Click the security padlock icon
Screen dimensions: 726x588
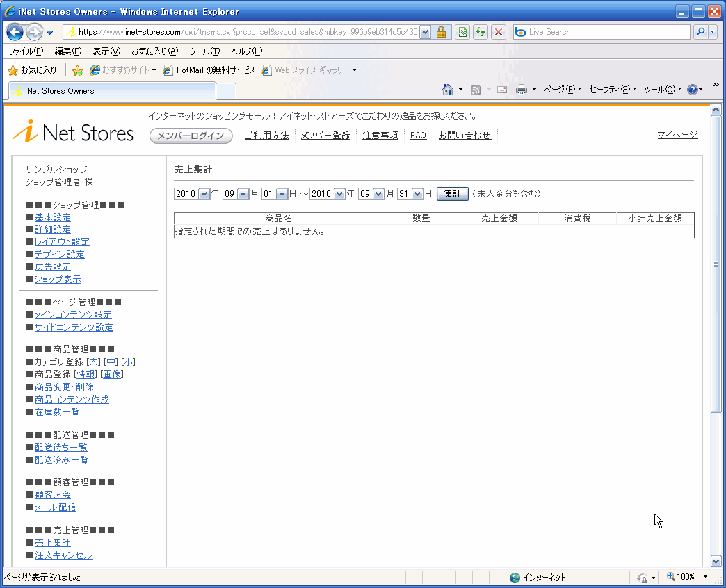tap(441, 32)
